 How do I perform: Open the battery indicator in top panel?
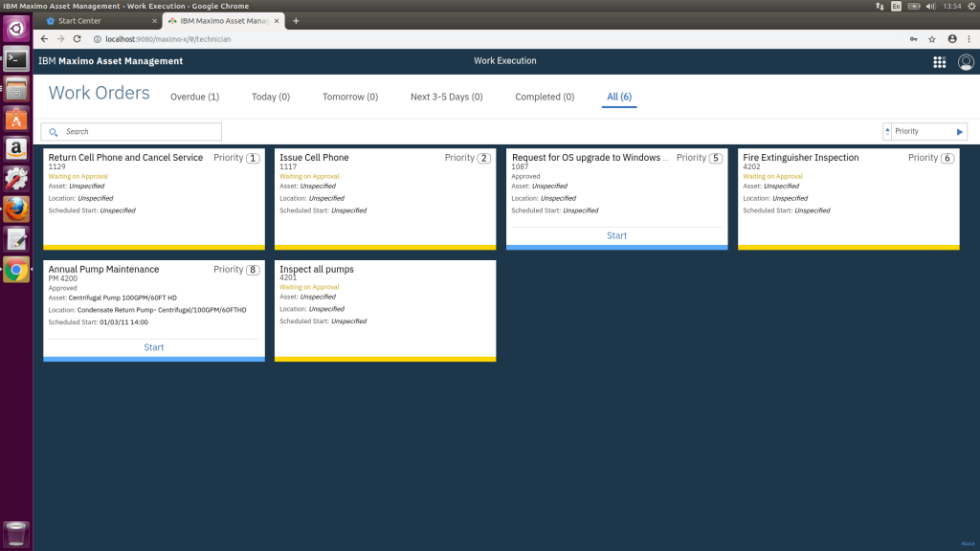[914, 7]
